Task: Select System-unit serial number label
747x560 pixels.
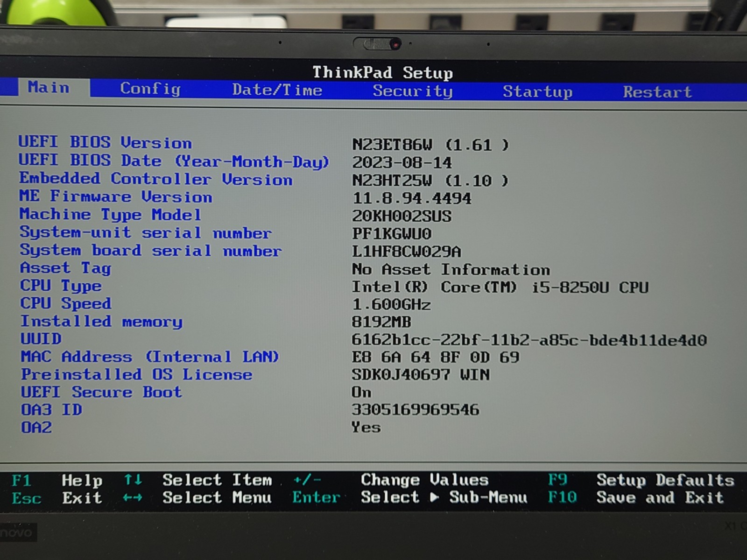Action: (146, 232)
